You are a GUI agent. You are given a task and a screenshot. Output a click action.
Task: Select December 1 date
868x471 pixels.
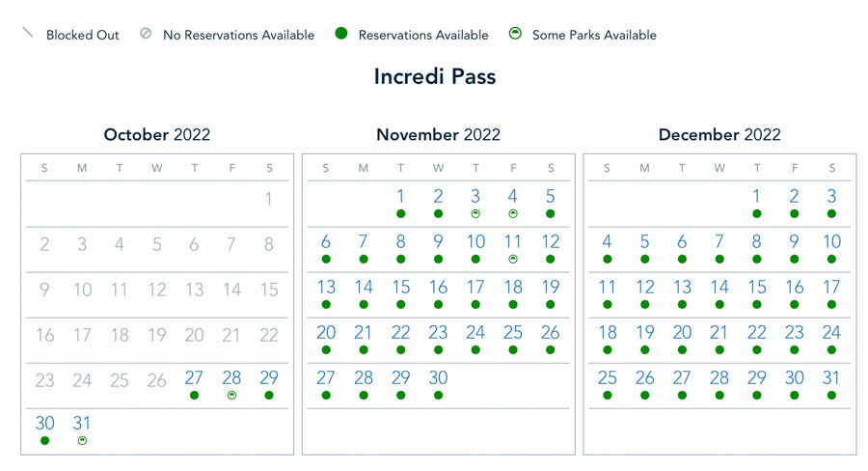(757, 197)
